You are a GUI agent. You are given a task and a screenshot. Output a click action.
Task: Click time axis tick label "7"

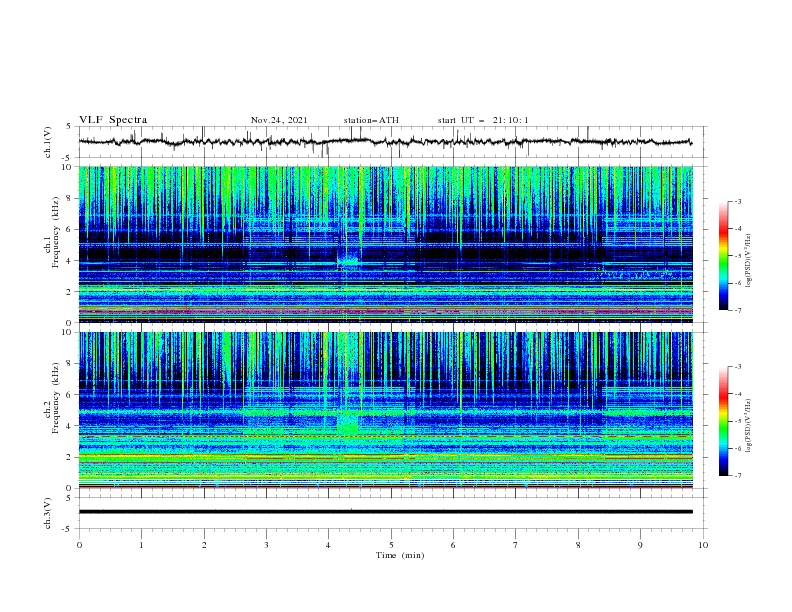tap(516, 545)
